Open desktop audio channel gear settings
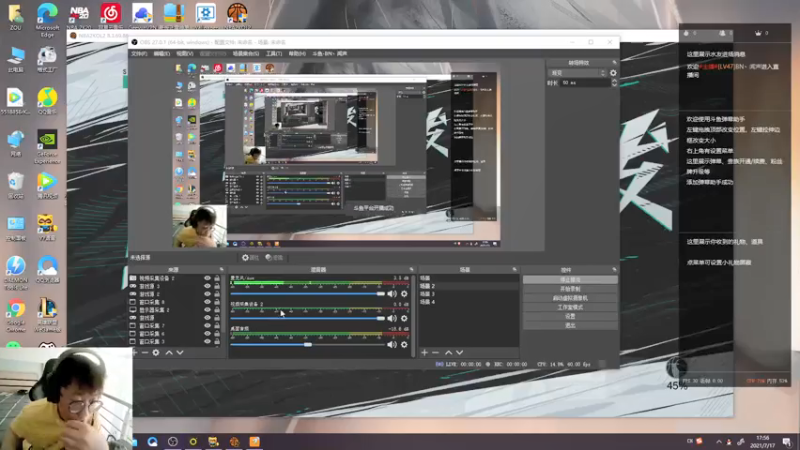The height and width of the screenshot is (450, 800). (404, 344)
